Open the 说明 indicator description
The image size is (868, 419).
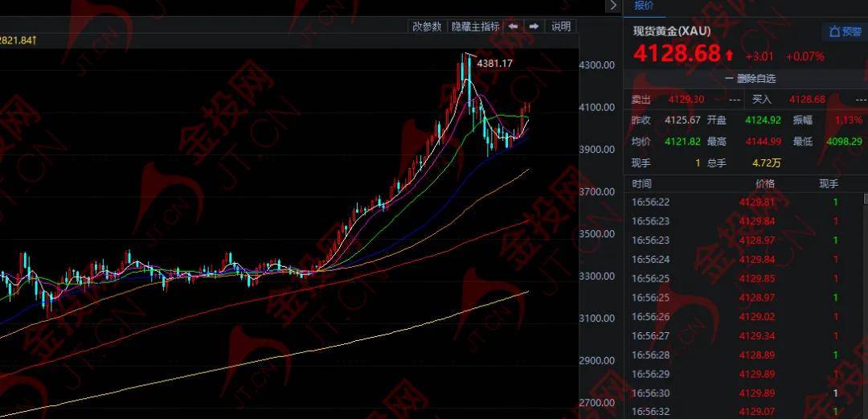pos(561,26)
